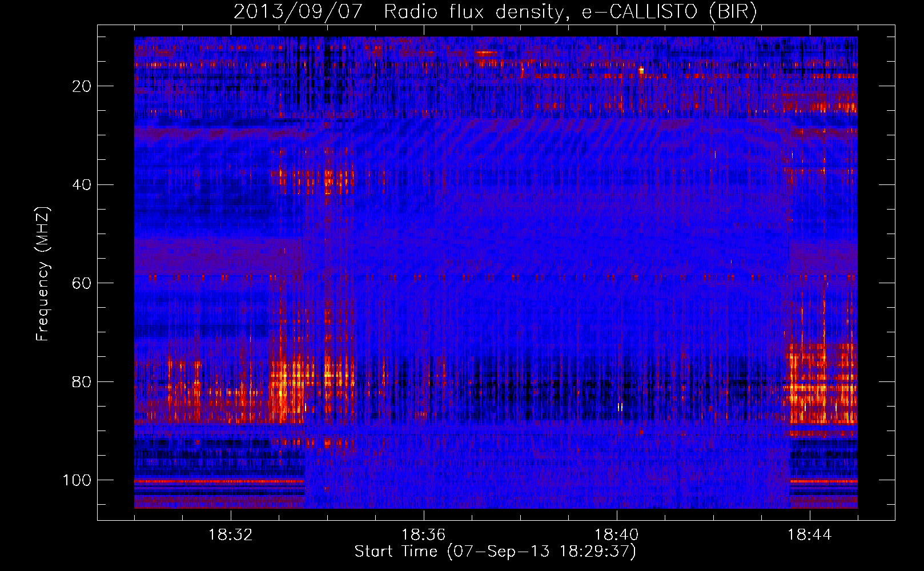This screenshot has height=571, width=924.
Task: Click the 60 MHz frequency tick label
Action: pos(82,283)
